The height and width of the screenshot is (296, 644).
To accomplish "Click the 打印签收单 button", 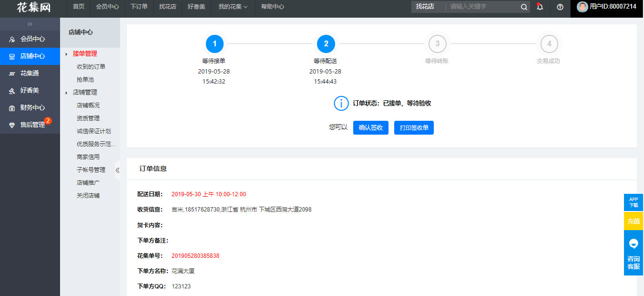I will [x=414, y=128].
